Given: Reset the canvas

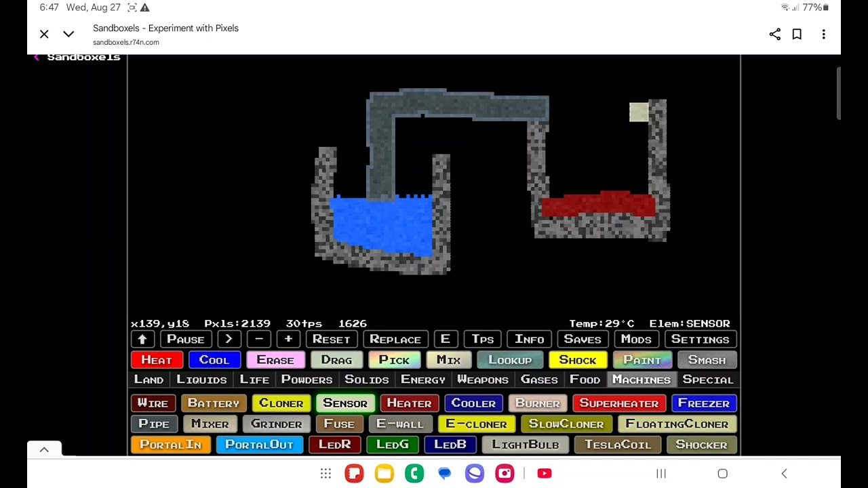Looking at the screenshot, I should 331,340.
